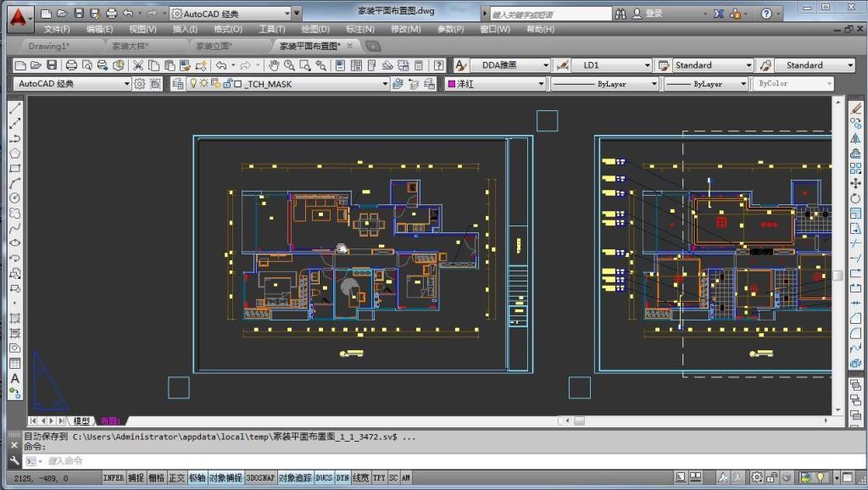Open the Layer Properties Manager icon

(178, 84)
